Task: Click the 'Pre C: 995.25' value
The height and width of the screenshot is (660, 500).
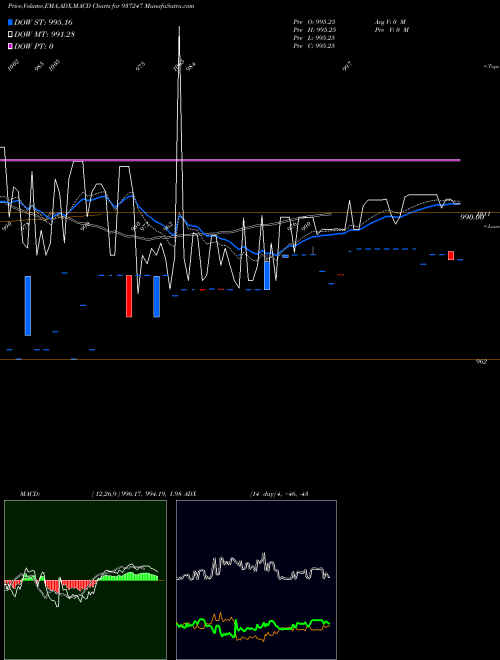Action: pyautogui.click(x=314, y=46)
